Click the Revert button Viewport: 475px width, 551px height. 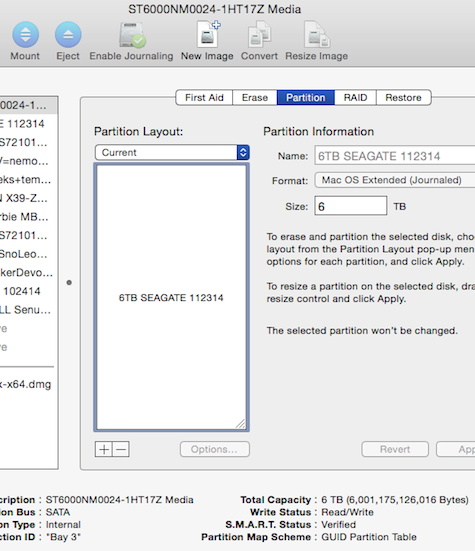(395, 449)
